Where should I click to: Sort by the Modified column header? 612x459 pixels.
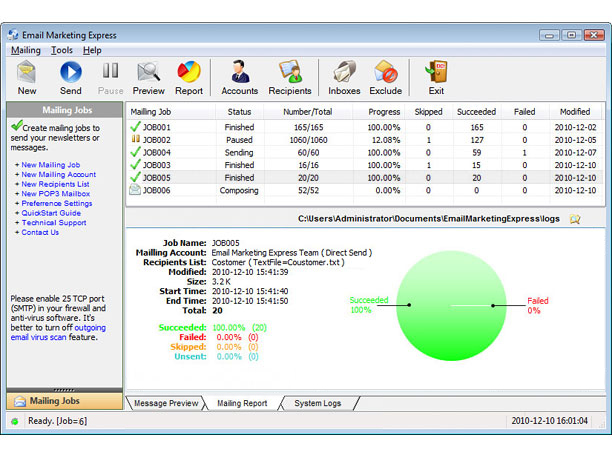tap(575, 112)
